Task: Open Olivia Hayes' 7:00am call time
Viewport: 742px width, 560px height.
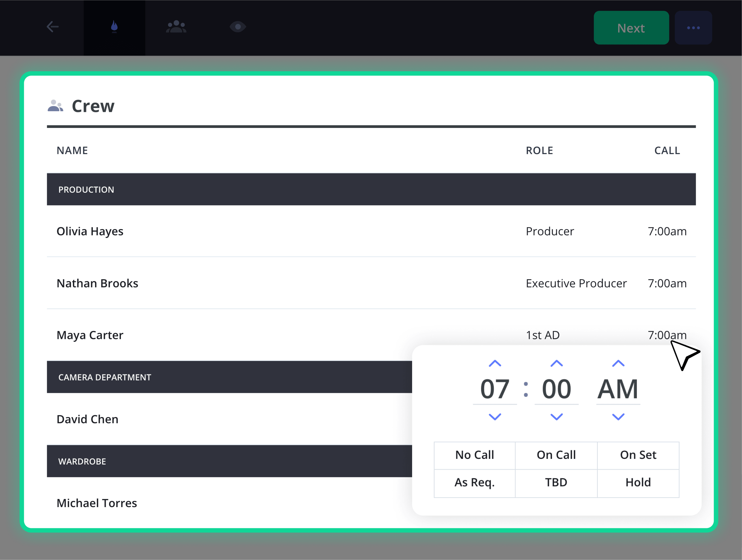Action: point(667,231)
